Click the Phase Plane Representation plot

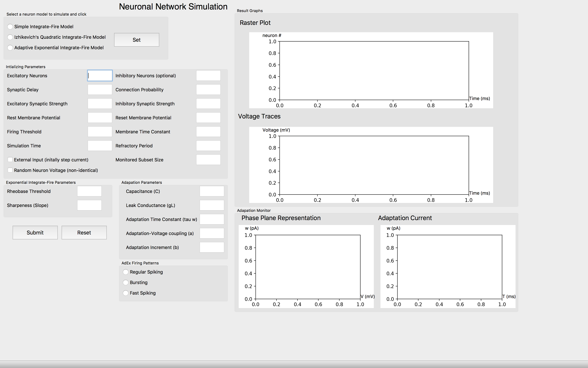coord(308,267)
